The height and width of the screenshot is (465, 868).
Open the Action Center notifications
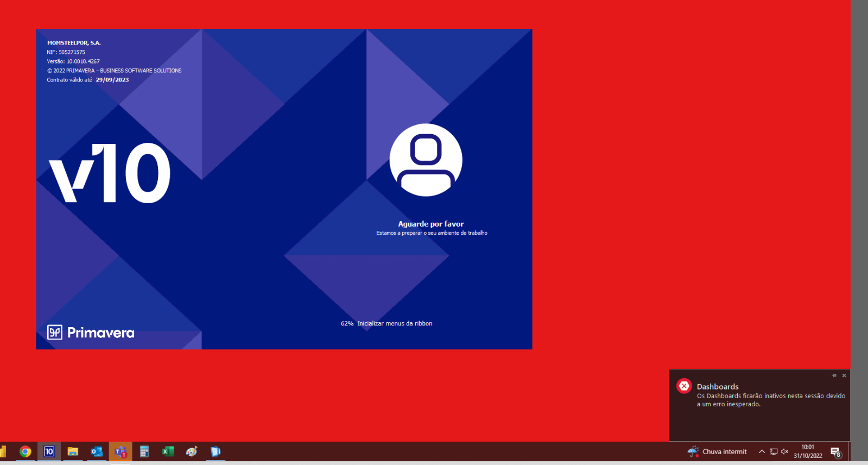coord(836,452)
